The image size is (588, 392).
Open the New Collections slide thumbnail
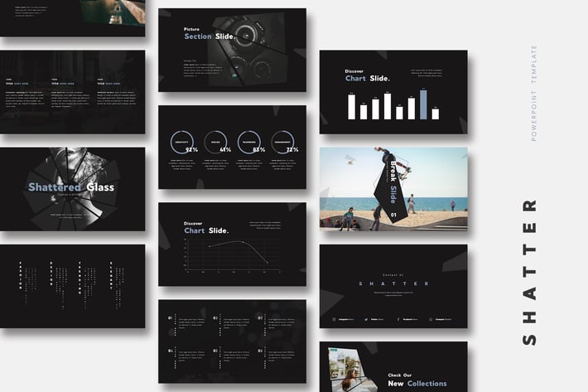tap(393, 367)
